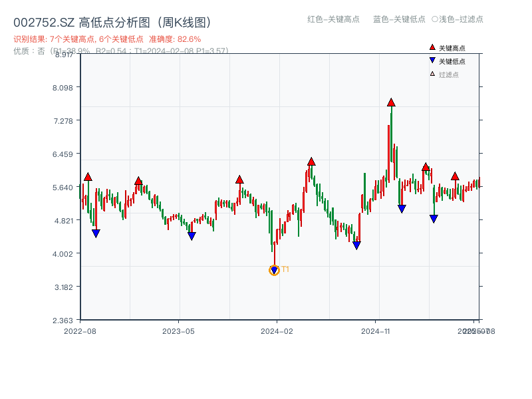Screen dimensions: 532x399
Task: Click the 4.002 y-axis label
Action: [x=63, y=254]
